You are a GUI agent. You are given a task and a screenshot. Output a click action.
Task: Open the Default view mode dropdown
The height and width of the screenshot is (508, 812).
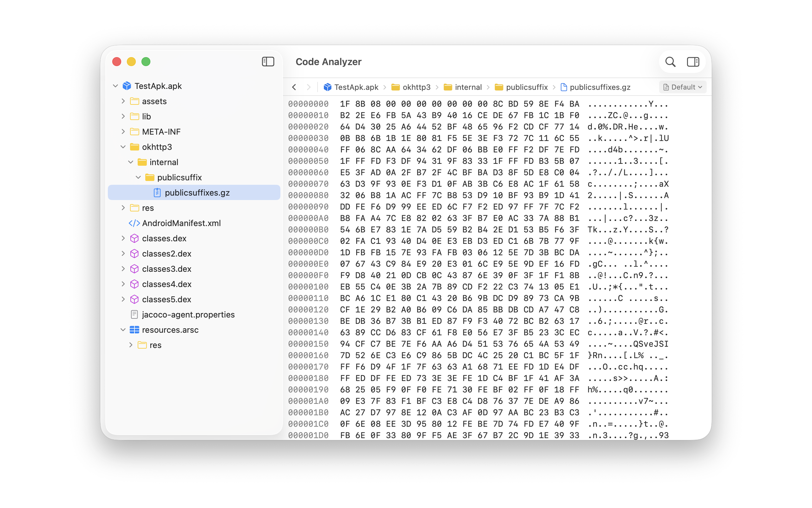(683, 87)
